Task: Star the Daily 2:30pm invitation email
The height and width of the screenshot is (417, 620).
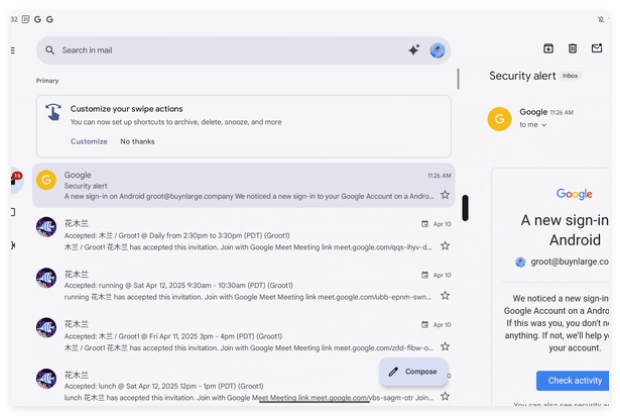Action: [445, 246]
